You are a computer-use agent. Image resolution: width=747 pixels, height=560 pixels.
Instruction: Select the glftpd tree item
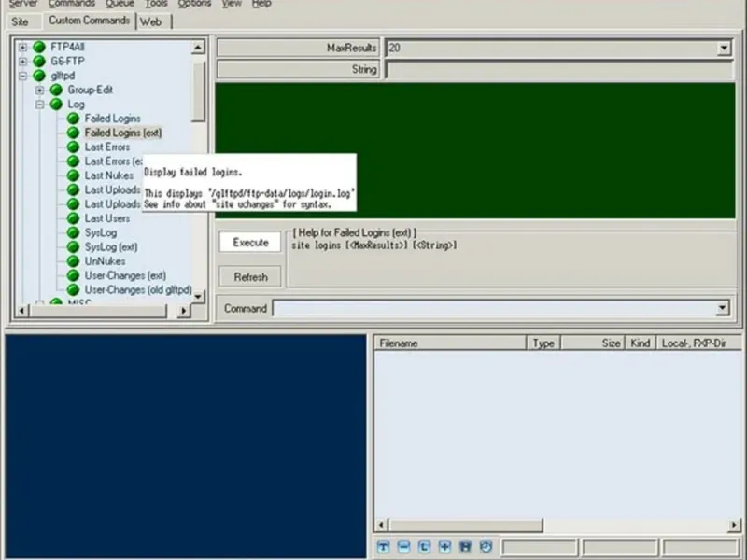pyautogui.click(x=63, y=76)
